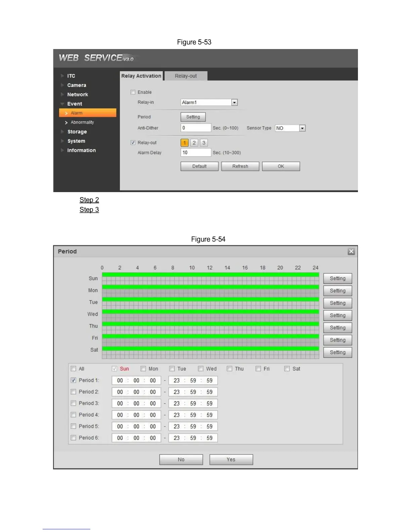Focus the Alarm Delay input field
The height and width of the screenshot is (532, 411).
point(196,152)
